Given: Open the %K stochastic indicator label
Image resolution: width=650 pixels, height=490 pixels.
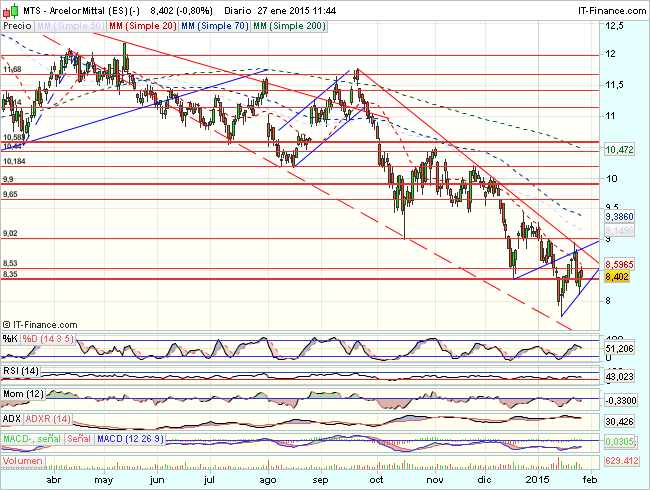Looking at the screenshot, I should [x=9, y=339].
